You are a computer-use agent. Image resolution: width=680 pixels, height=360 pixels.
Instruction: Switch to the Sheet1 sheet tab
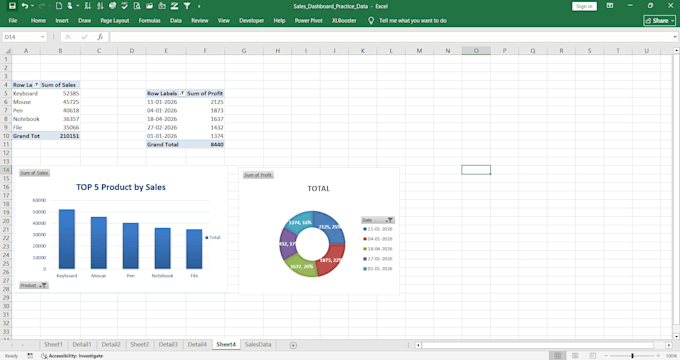[53, 344]
